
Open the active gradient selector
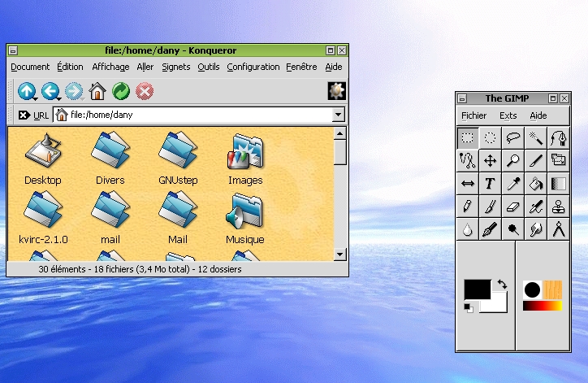click(x=543, y=306)
